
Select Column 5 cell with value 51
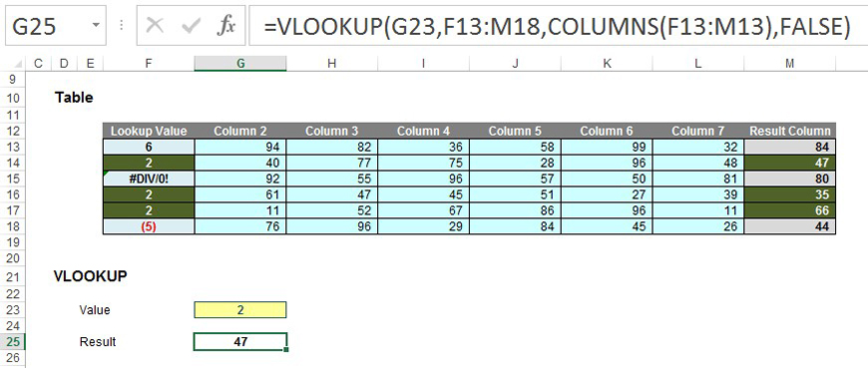pos(515,194)
